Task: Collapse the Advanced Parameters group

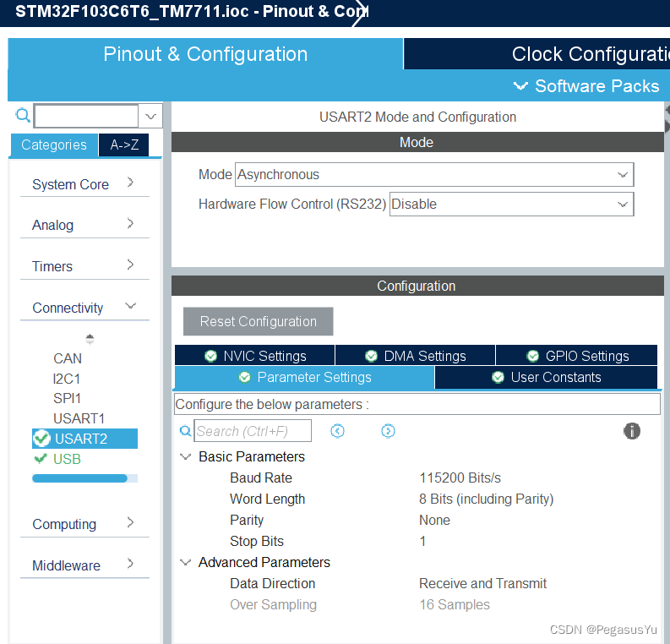Action: click(185, 562)
